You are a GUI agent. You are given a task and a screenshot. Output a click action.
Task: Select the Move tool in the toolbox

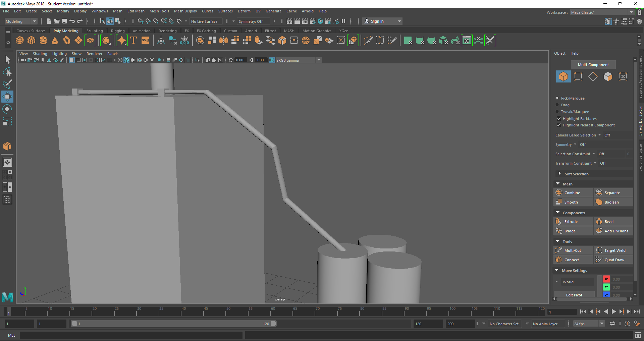7,97
